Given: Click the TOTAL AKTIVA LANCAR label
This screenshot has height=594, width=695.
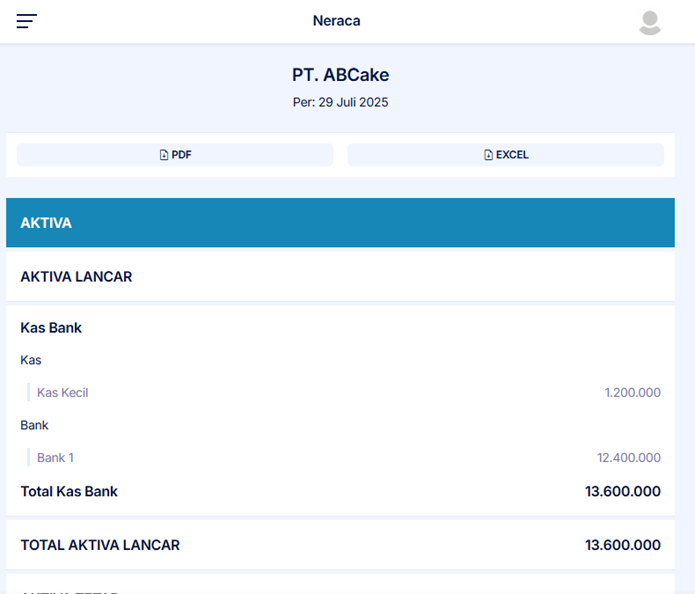Looking at the screenshot, I should click(x=100, y=545).
